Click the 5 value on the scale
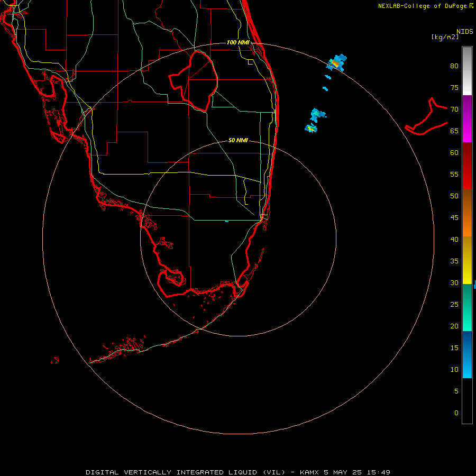The image size is (476, 476). tap(456, 391)
